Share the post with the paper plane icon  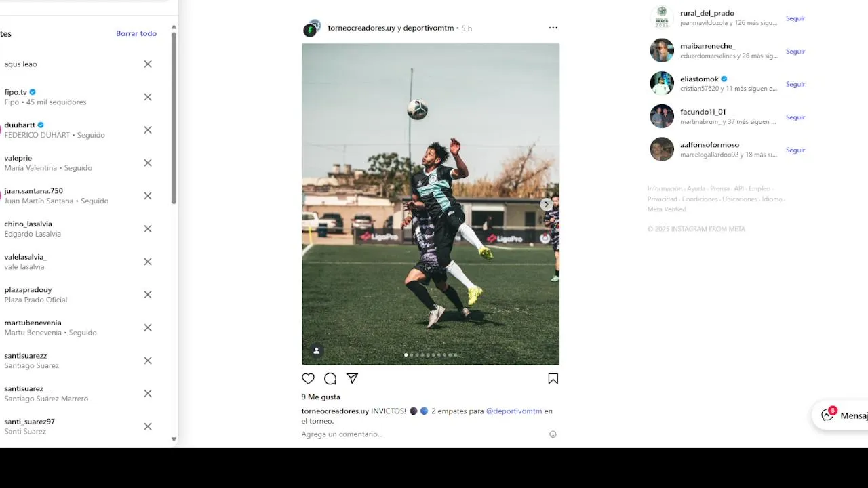(352, 378)
